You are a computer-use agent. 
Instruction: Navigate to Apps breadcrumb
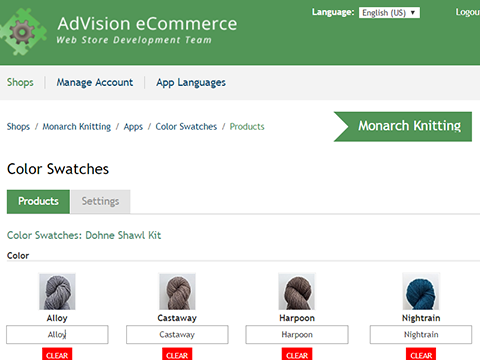click(x=133, y=127)
